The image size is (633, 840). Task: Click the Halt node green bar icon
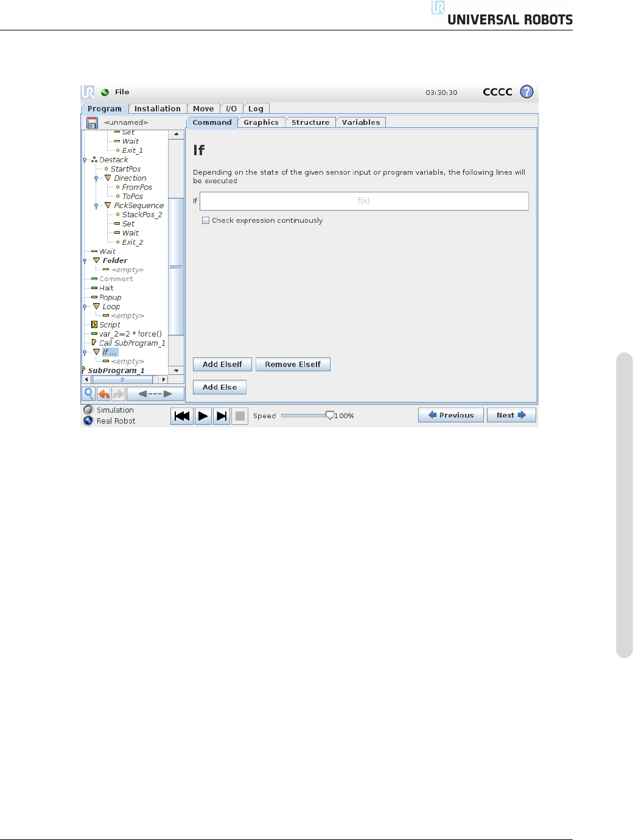(x=94, y=288)
